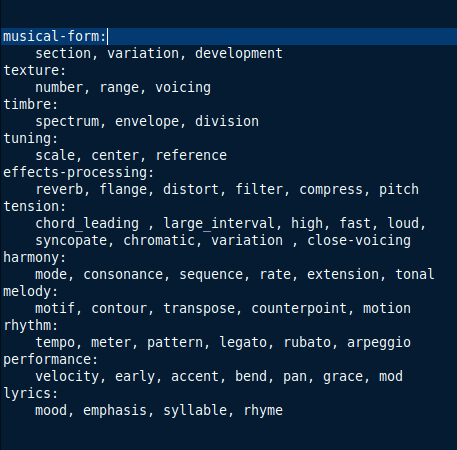Click the word arpeggio
The height and width of the screenshot is (450, 457).
pyautogui.click(x=379, y=343)
